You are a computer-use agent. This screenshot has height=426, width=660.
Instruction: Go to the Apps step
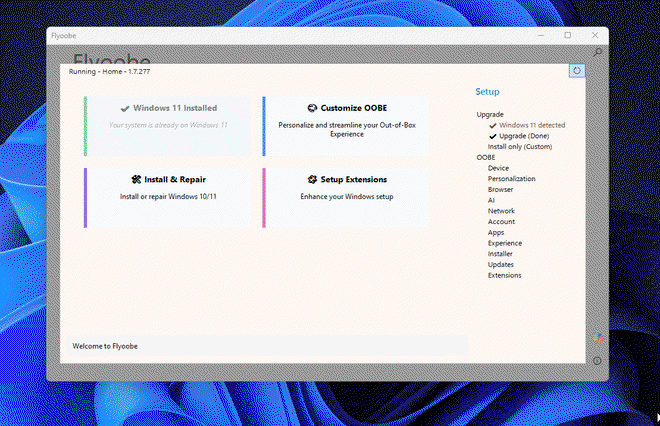pos(496,232)
